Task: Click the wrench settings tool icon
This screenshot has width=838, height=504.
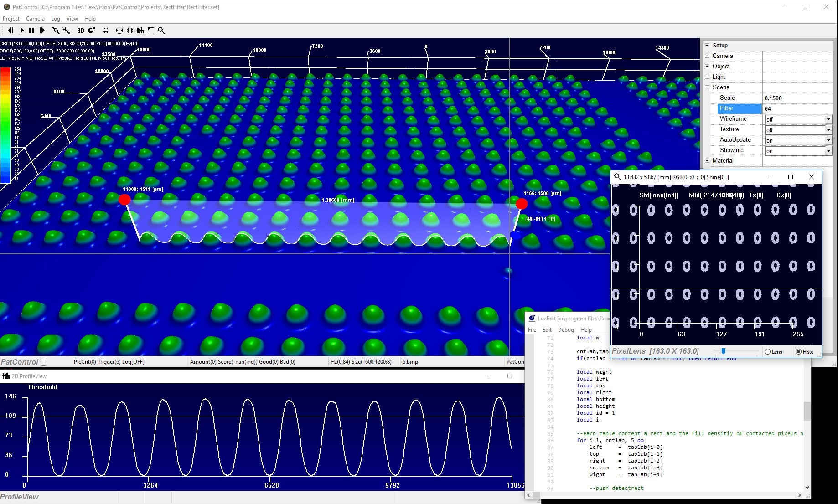Action: (67, 31)
